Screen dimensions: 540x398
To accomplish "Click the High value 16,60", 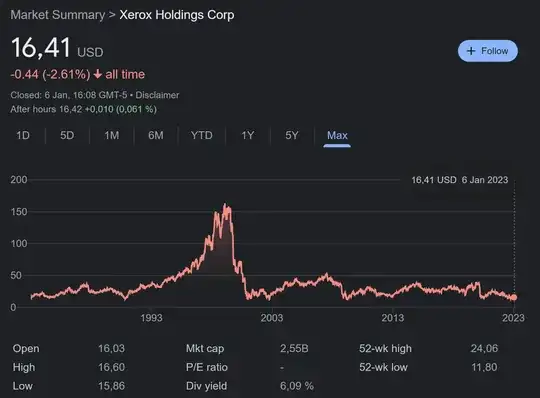I will tap(111, 367).
